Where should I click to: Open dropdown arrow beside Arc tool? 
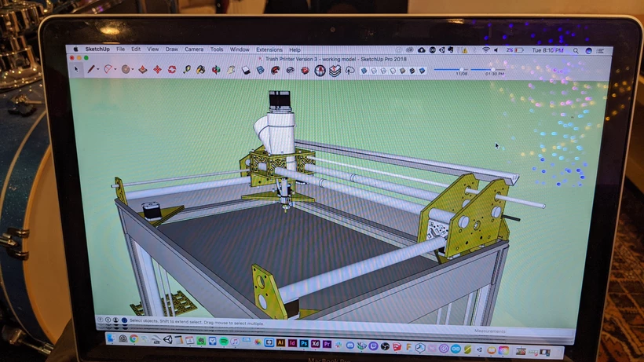pyautogui.click(x=115, y=69)
